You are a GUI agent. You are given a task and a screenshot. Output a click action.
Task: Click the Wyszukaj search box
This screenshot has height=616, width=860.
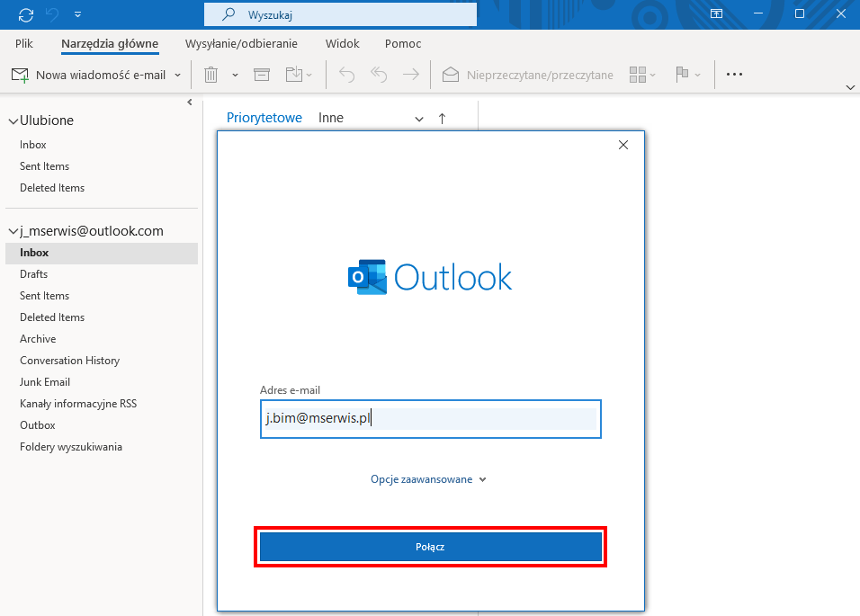click(x=340, y=14)
